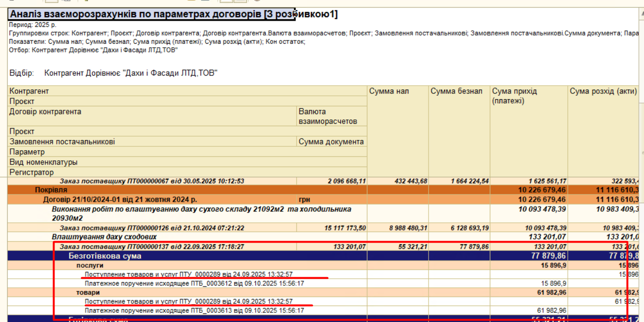Screen dimensions: 644x322
Task: Click the 'послуги' nomenclature group row
Action: click(x=90, y=265)
